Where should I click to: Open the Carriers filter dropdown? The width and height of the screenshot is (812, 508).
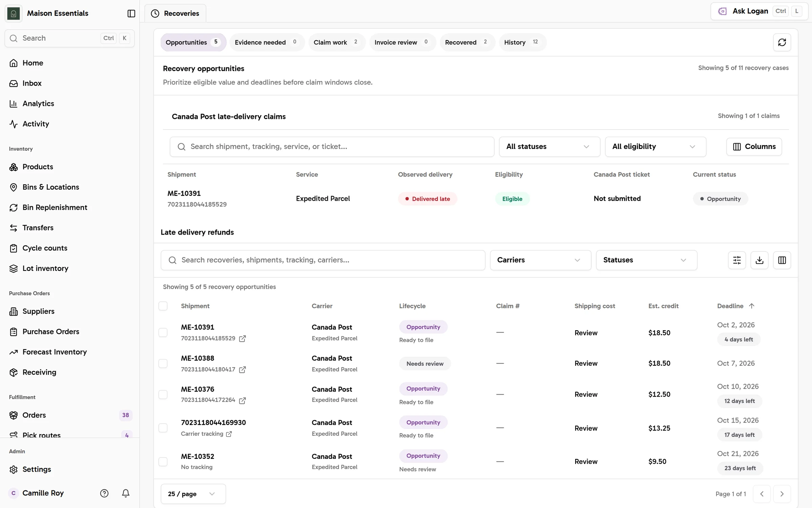coord(540,260)
